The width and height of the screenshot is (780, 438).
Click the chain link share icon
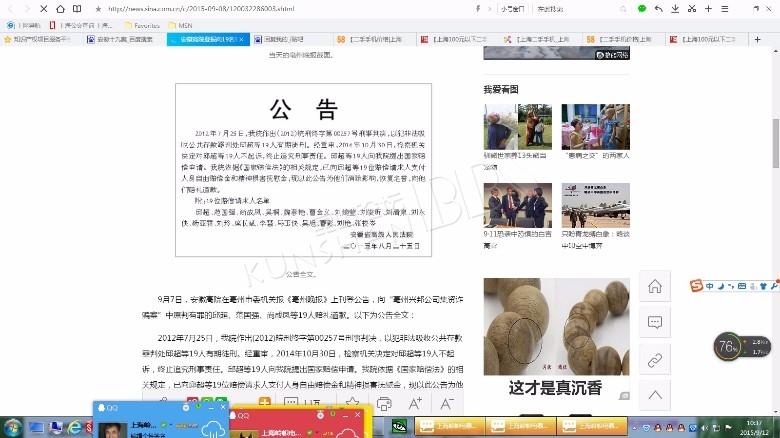tap(655, 358)
